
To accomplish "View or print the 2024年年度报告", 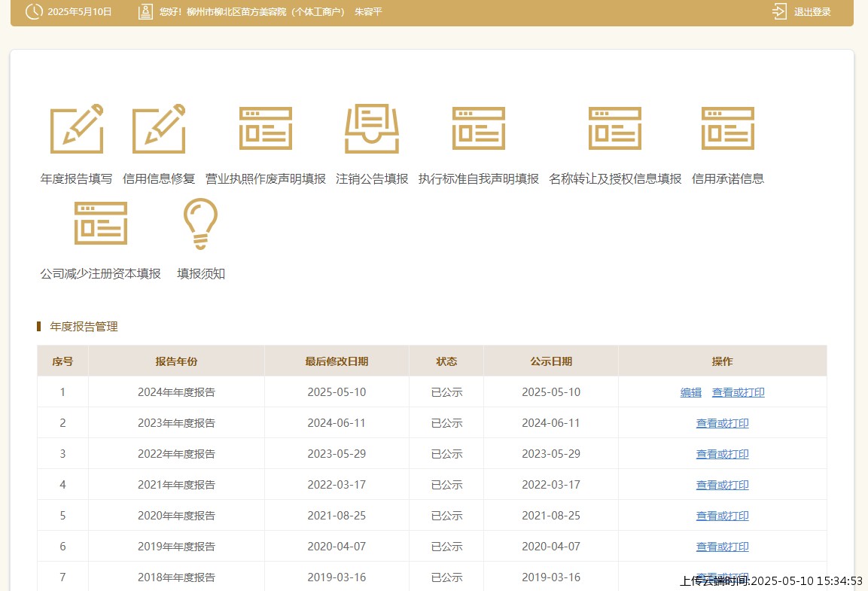I will click(739, 392).
